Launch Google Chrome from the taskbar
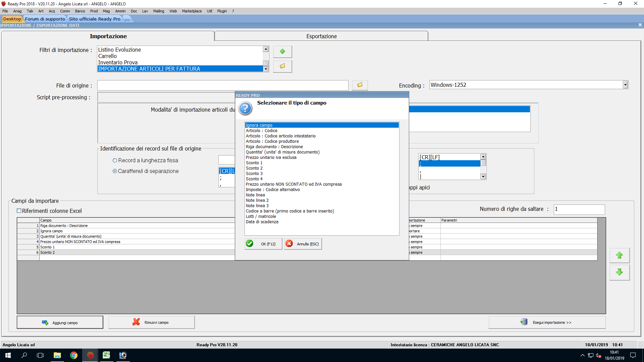Viewport: 644px width, 362px height. pyautogui.click(x=74, y=355)
